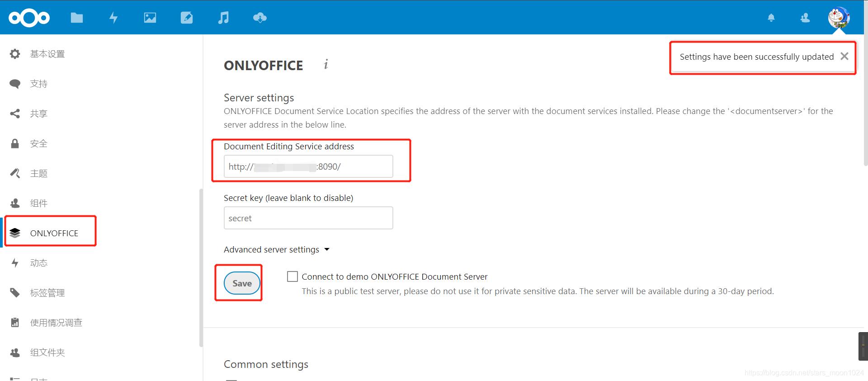
Task: Open the Activity lightning icon in header
Action: tap(113, 18)
